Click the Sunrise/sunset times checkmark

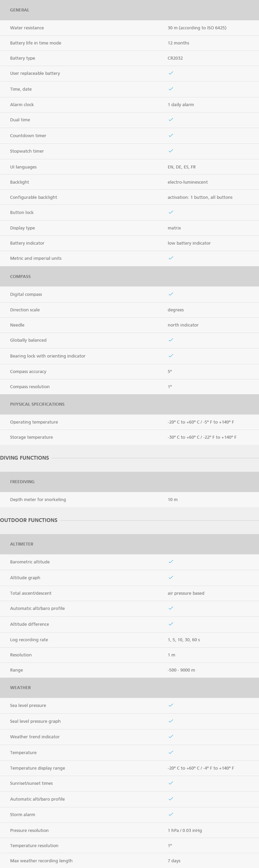point(171,783)
